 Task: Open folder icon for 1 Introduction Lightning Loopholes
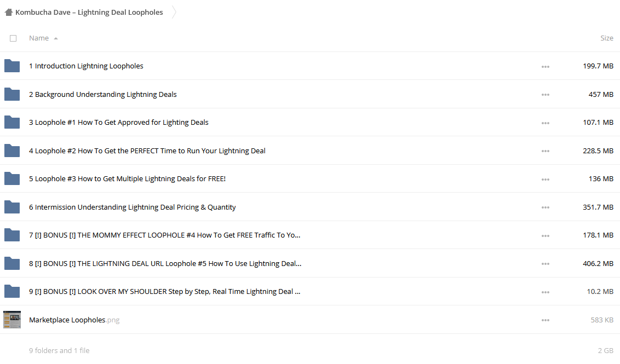coord(12,66)
